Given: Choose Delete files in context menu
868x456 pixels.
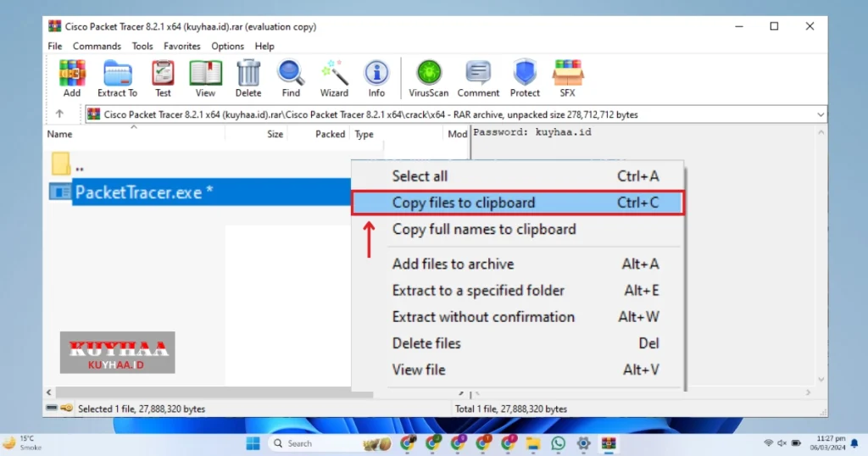Looking at the screenshot, I should 518,343.
